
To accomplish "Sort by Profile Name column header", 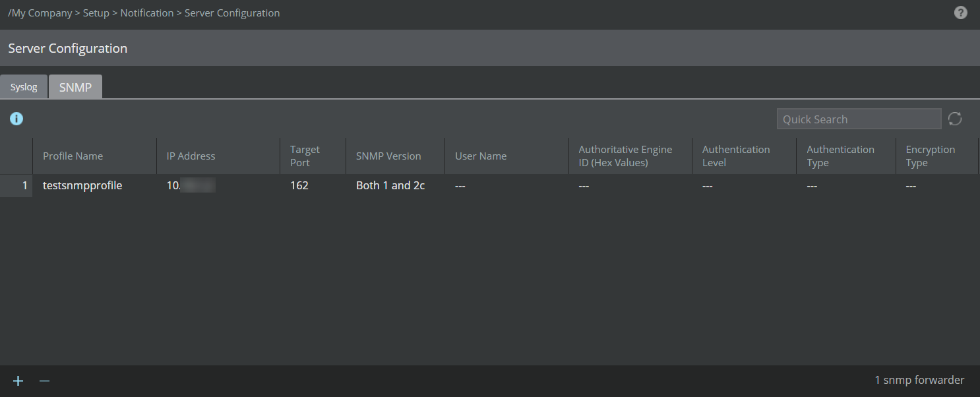I will 94,156.
